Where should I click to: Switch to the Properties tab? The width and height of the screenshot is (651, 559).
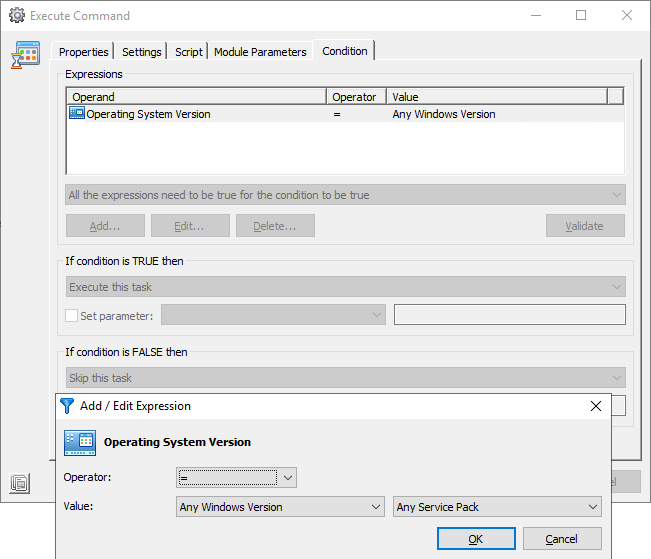click(83, 52)
